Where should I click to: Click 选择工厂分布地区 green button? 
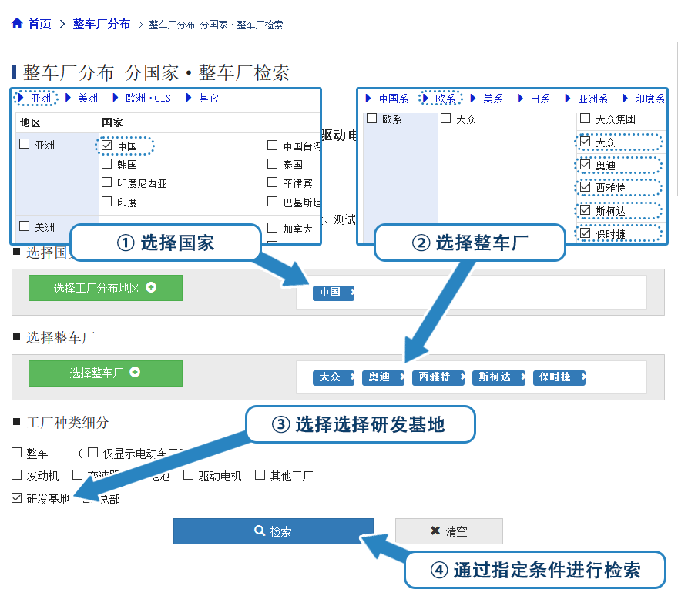(x=106, y=288)
